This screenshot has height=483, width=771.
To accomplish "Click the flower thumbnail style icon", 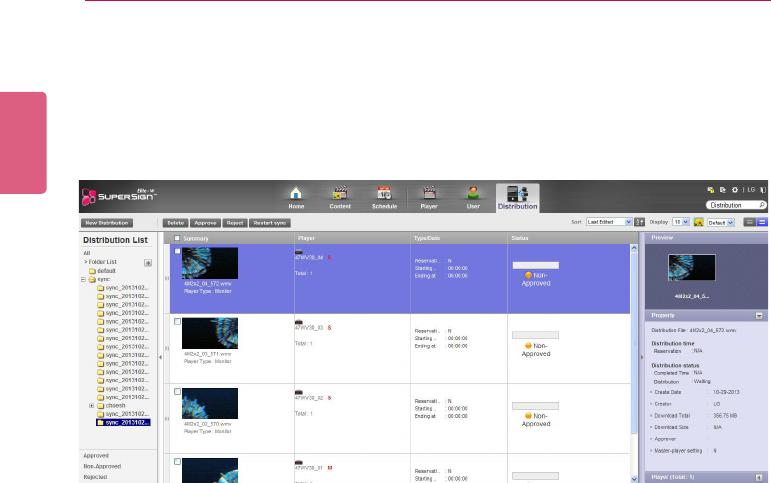I will (698, 222).
